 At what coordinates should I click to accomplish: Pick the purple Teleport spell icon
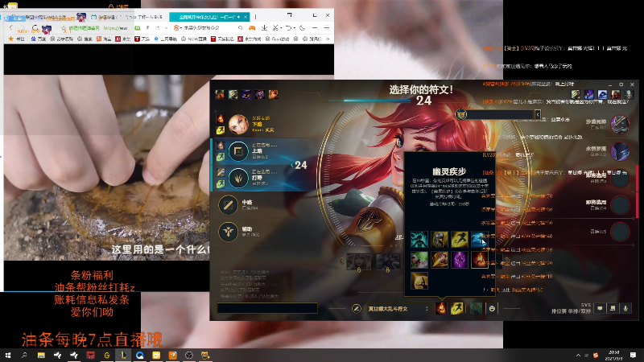tap(459, 260)
